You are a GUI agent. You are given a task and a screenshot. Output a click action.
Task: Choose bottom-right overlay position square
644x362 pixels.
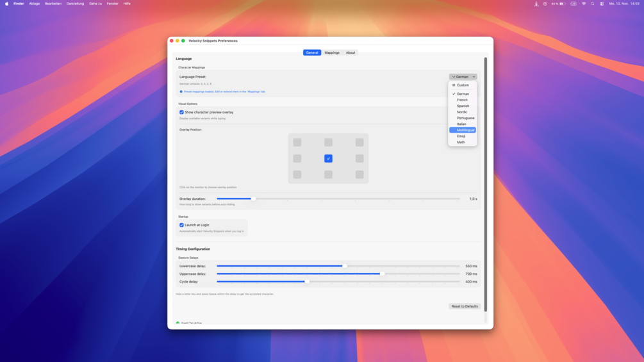tap(359, 174)
